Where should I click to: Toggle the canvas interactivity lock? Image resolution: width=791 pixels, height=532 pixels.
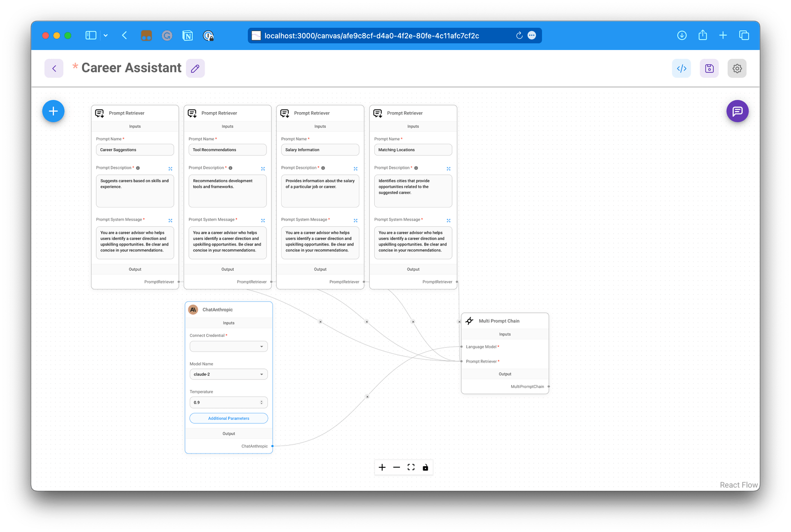coord(425,467)
